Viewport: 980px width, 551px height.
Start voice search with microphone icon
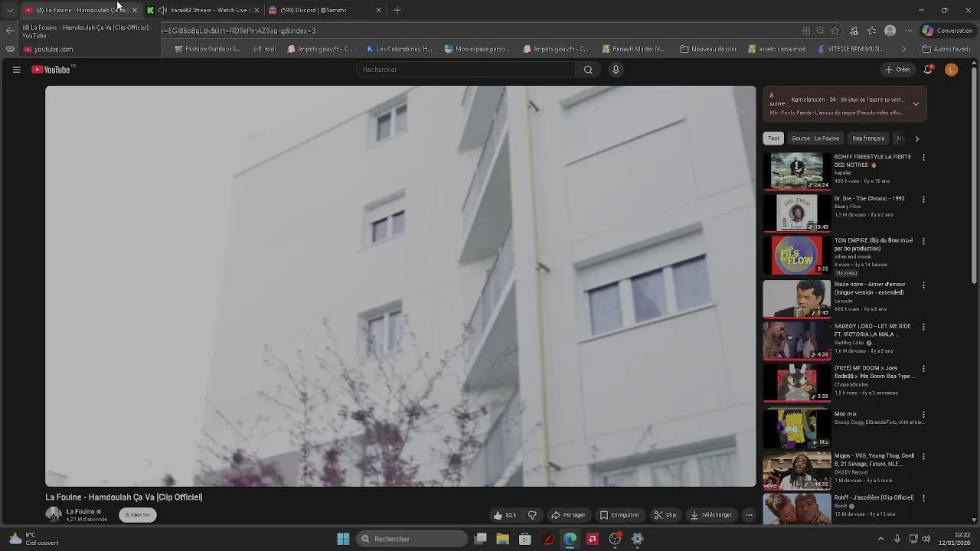click(616, 70)
